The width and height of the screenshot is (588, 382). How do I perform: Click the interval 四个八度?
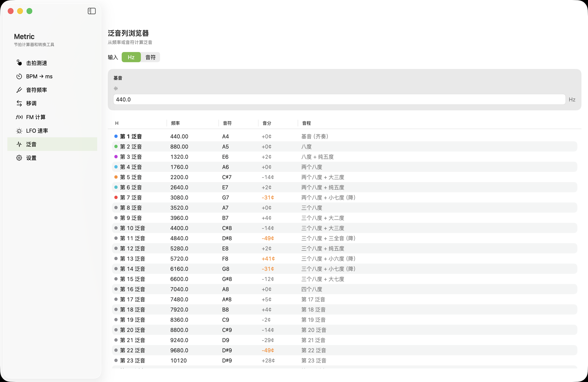coord(312,289)
